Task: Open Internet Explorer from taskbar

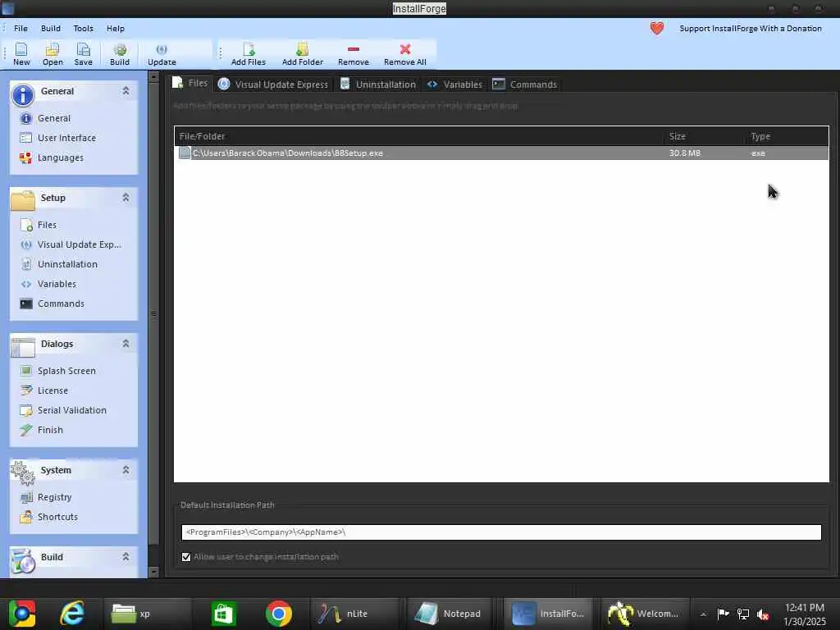Action: (x=72, y=614)
